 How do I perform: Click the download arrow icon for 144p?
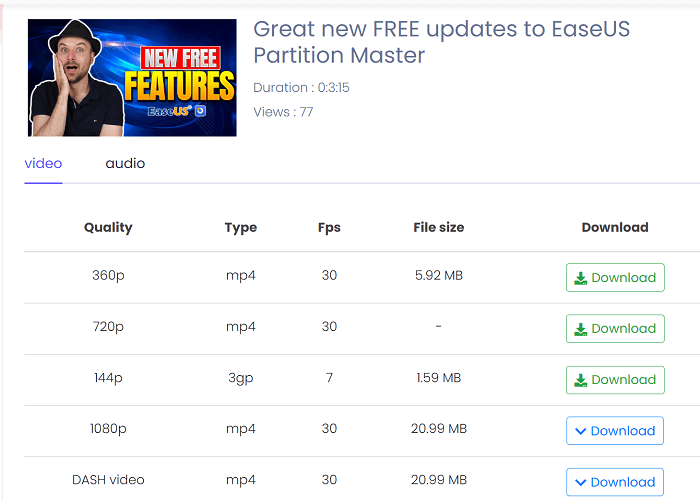point(581,380)
